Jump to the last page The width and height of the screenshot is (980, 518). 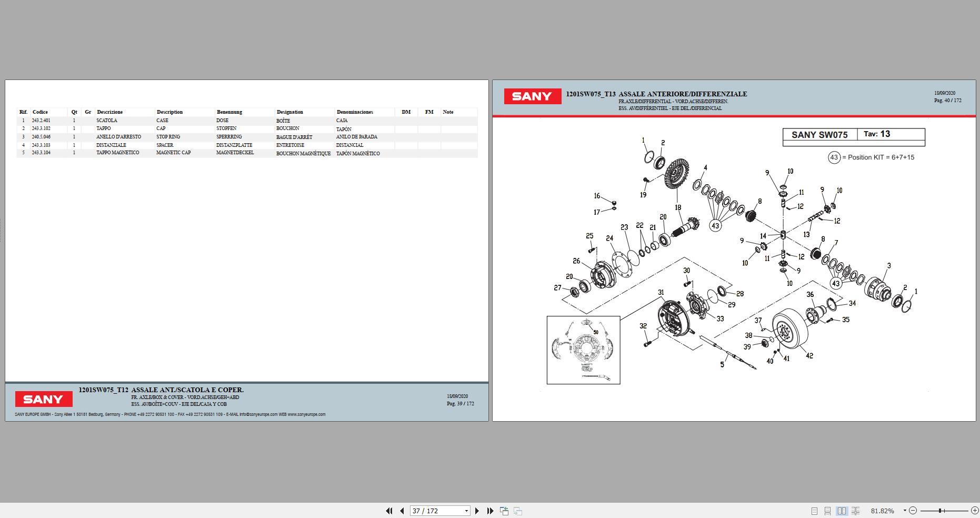(x=490, y=511)
